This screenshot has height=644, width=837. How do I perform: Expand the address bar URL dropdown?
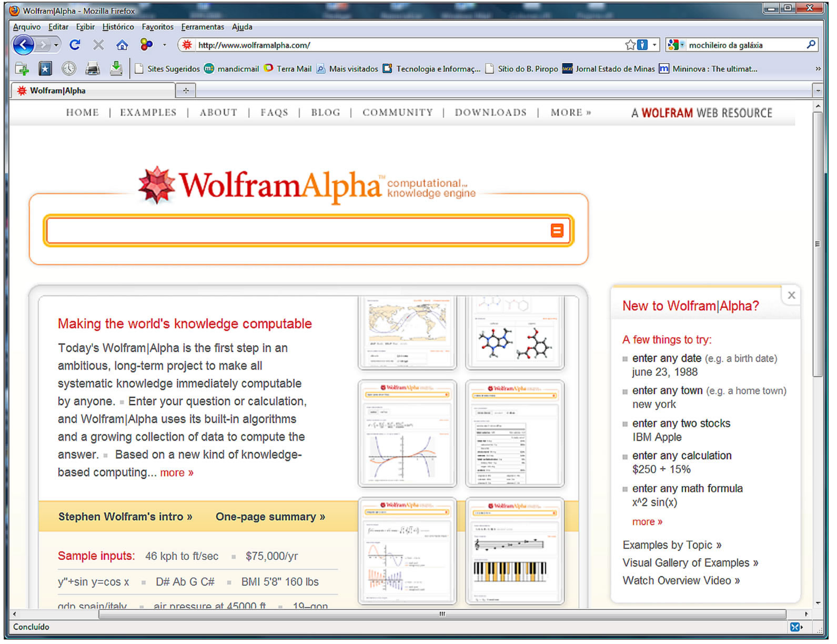pos(654,45)
